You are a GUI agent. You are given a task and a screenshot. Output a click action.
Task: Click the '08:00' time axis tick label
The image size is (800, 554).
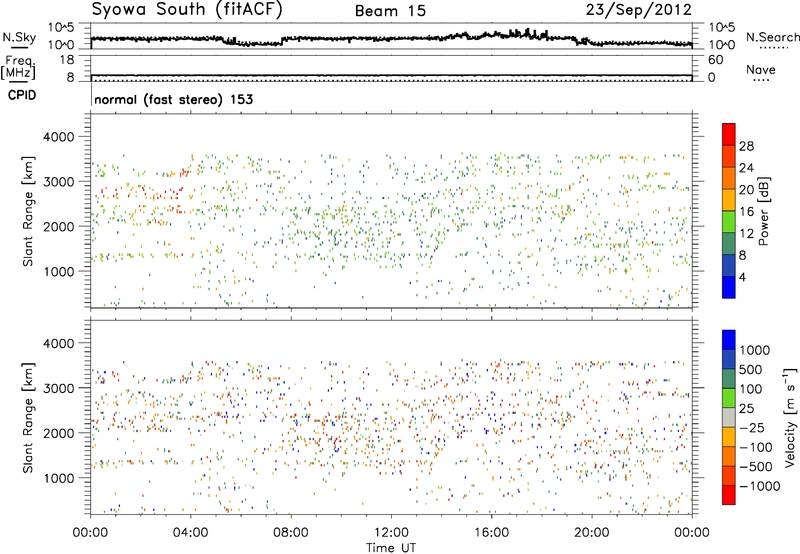pyautogui.click(x=291, y=533)
